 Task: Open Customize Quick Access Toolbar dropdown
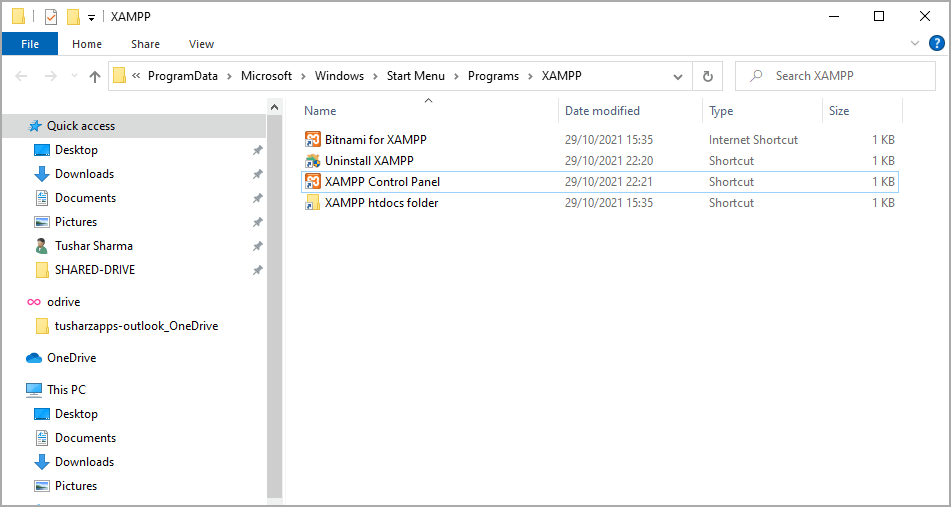click(x=92, y=18)
